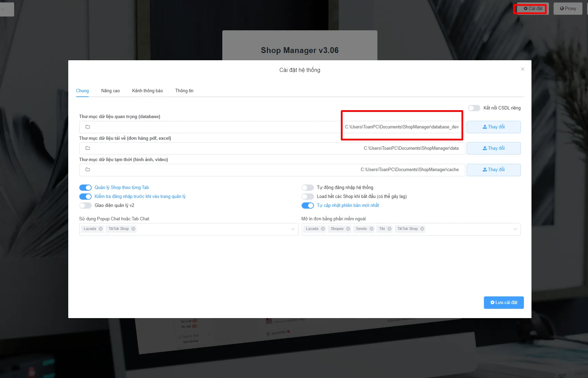
Task: Click the database_dev path input field
Action: pos(272,127)
